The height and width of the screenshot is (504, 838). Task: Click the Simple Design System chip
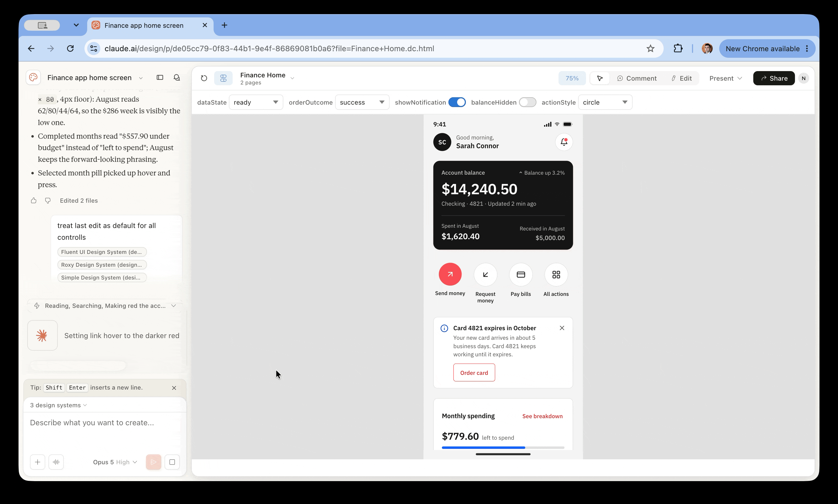(x=102, y=277)
